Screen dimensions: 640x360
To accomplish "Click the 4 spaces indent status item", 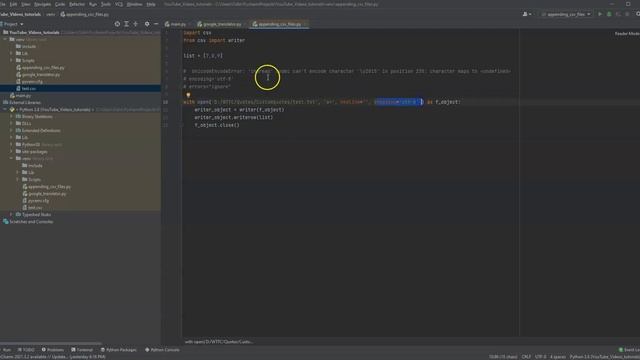I will click(558, 357).
